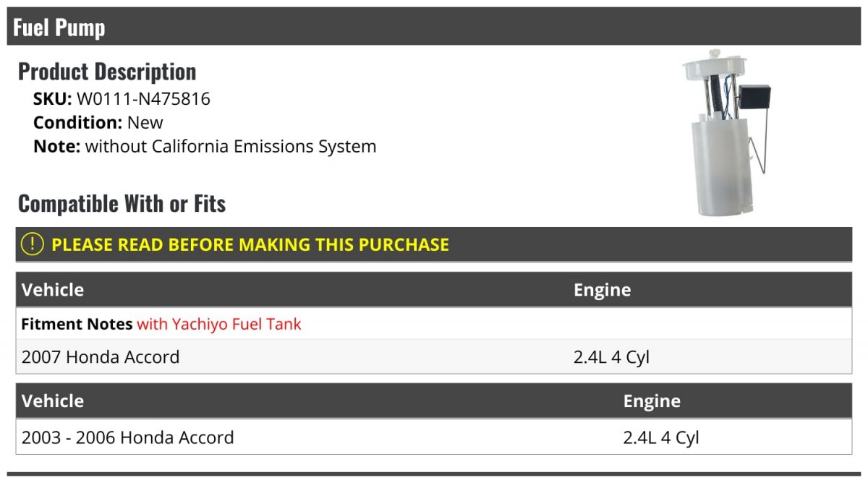The height and width of the screenshot is (483, 868).
Task: Click the Yachiyo Fuel Tank fitment note
Action: pyautogui.click(x=219, y=324)
